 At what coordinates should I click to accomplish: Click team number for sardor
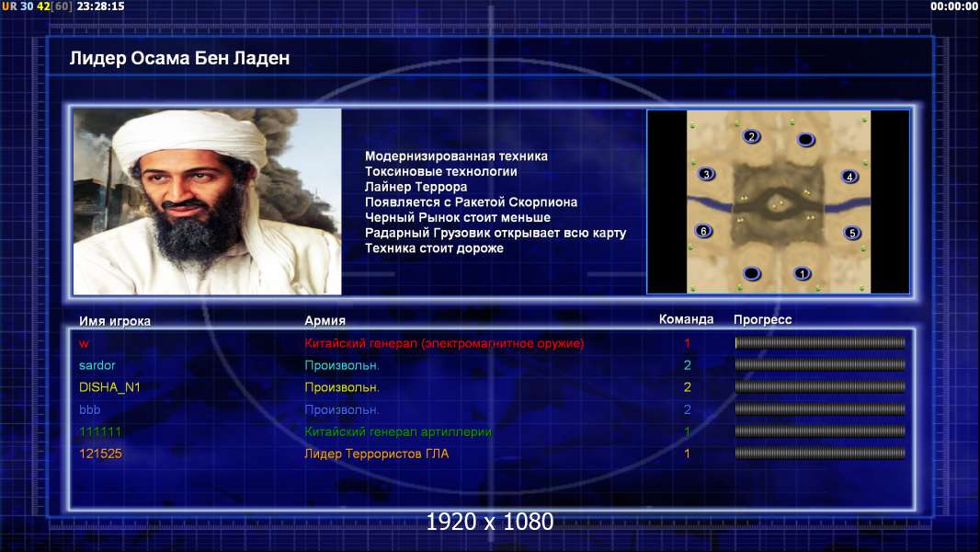pos(687,365)
